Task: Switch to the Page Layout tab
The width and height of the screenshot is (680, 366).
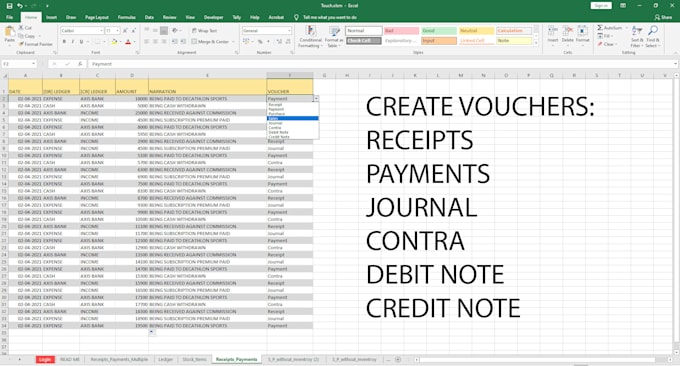Action: tap(97, 17)
